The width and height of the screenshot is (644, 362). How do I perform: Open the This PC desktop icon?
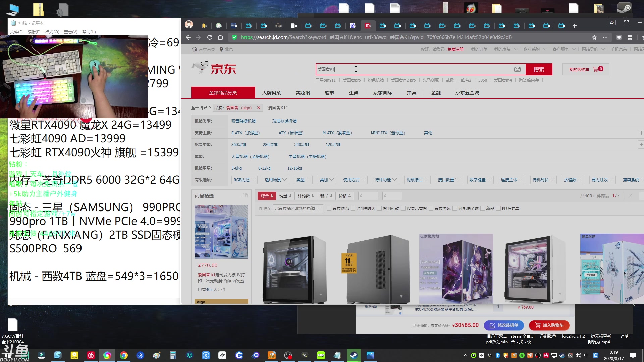[13, 9]
